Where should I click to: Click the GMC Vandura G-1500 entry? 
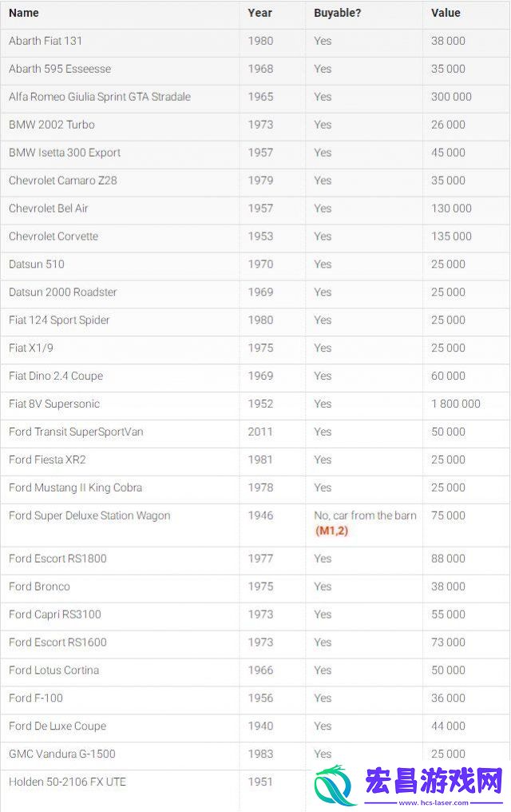coord(62,754)
